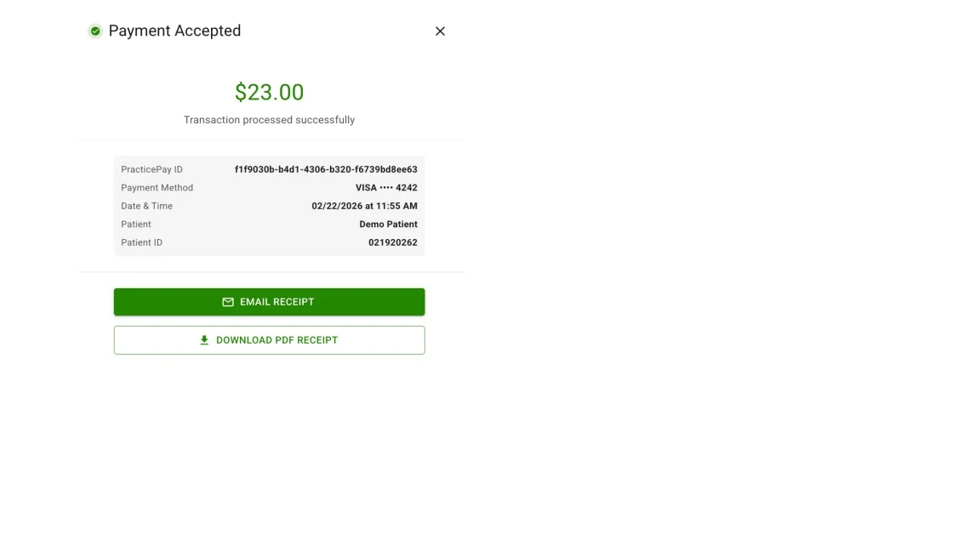This screenshot has height=546, width=980.
Task: Select the VISA card ending 4242 entry
Action: point(387,187)
